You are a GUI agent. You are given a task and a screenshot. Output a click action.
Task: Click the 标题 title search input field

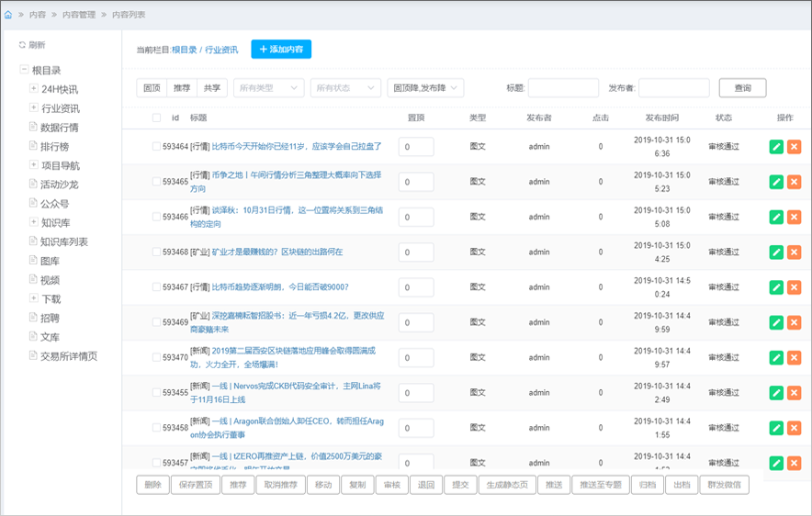point(563,88)
